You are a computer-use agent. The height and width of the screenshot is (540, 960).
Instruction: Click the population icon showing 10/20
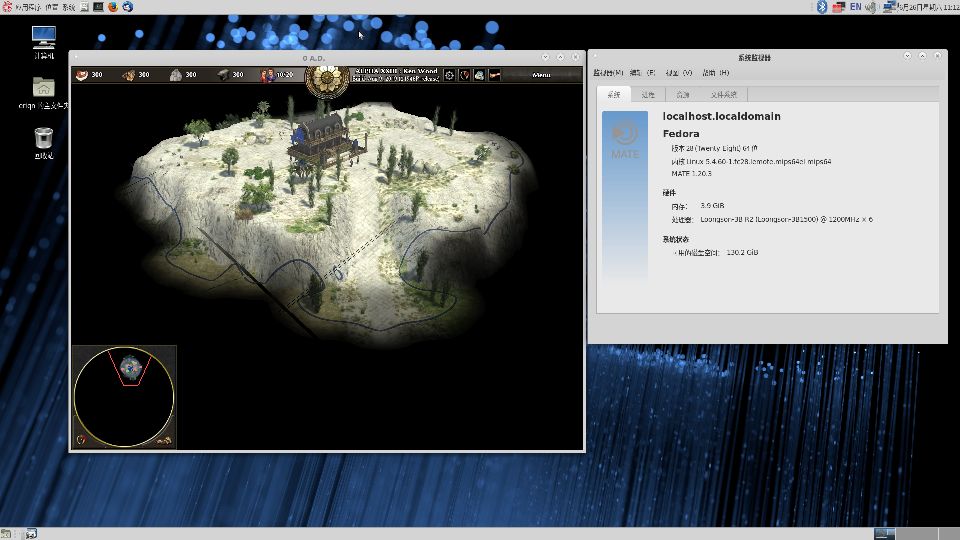click(x=268, y=75)
